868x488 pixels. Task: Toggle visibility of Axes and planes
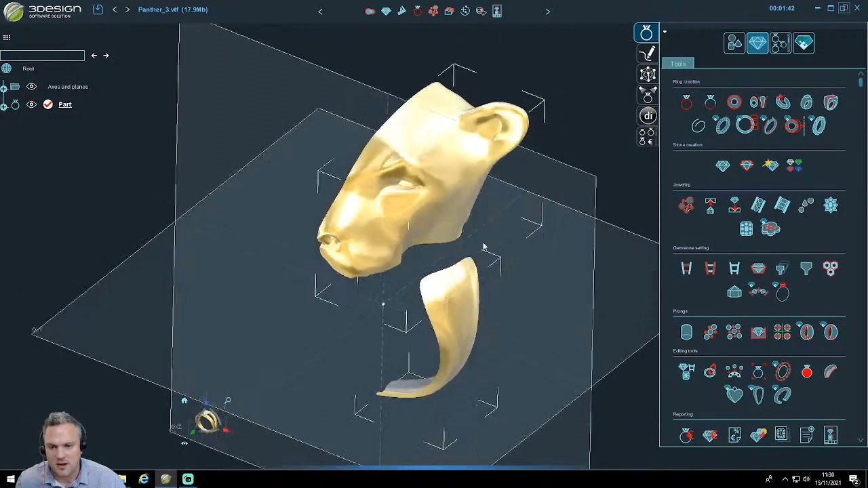tap(31, 87)
